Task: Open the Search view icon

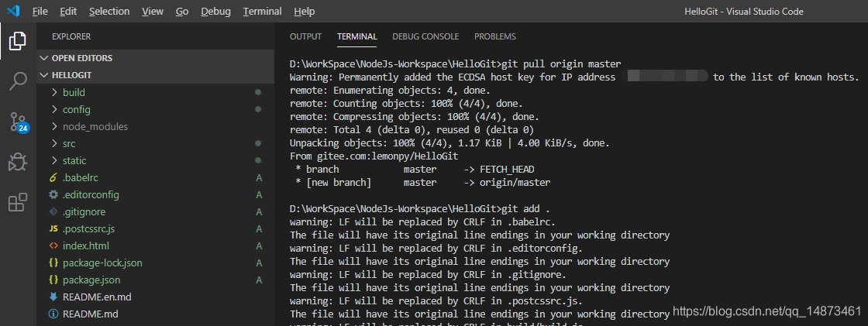Action: point(18,81)
